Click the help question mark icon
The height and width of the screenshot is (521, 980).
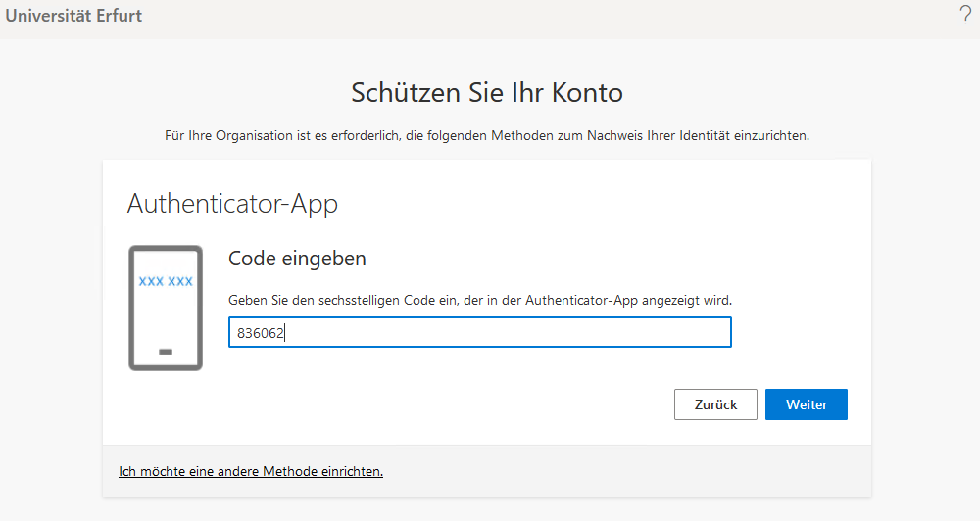(x=964, y=16)
